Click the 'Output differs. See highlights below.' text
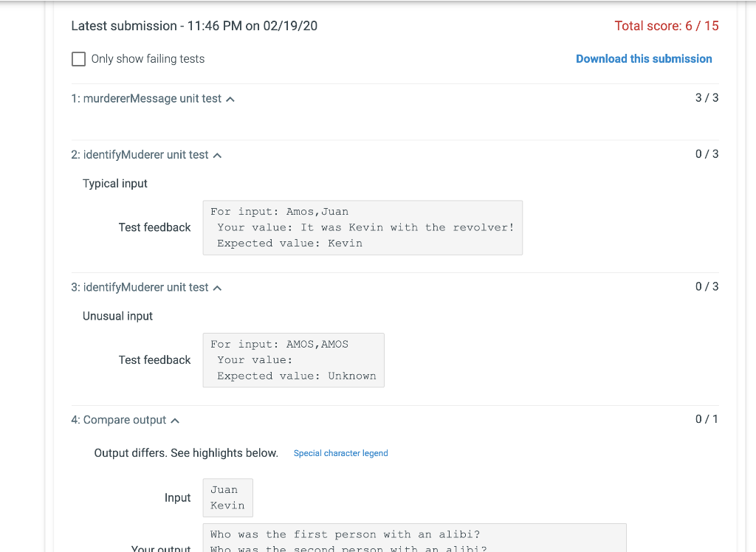 pos(186,453)
